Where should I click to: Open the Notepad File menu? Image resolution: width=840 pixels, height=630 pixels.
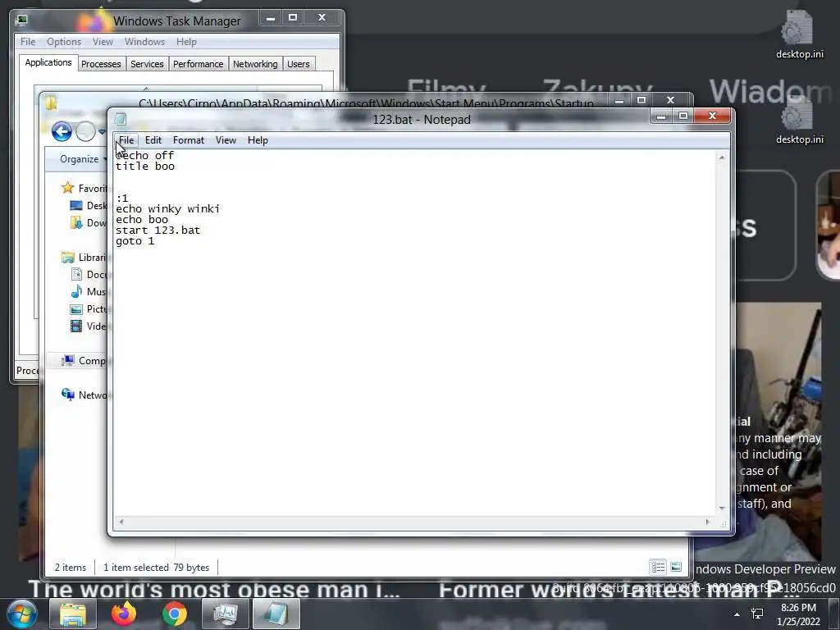point(126,140)
